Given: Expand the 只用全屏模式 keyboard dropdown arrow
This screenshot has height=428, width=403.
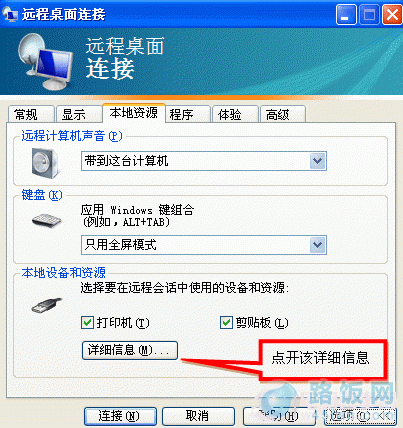Looking at the screenshot, I should click(318, 245).
